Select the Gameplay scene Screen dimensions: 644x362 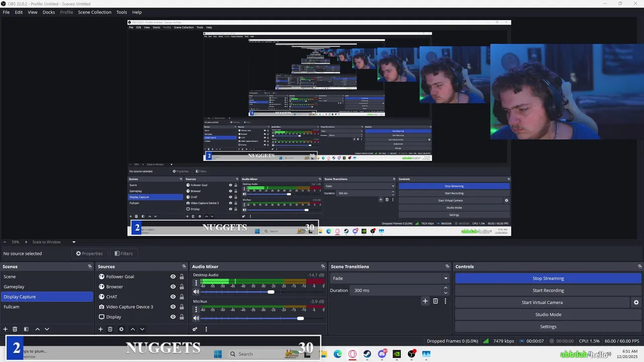46,287
